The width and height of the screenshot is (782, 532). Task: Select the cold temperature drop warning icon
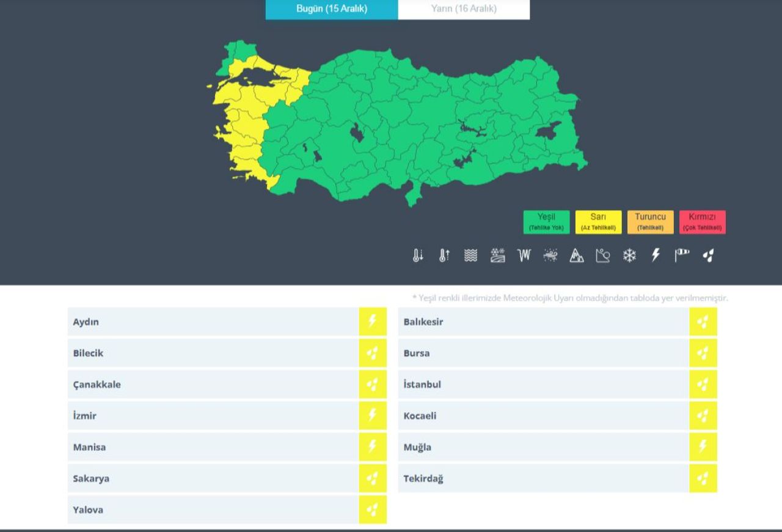(418, 255)
